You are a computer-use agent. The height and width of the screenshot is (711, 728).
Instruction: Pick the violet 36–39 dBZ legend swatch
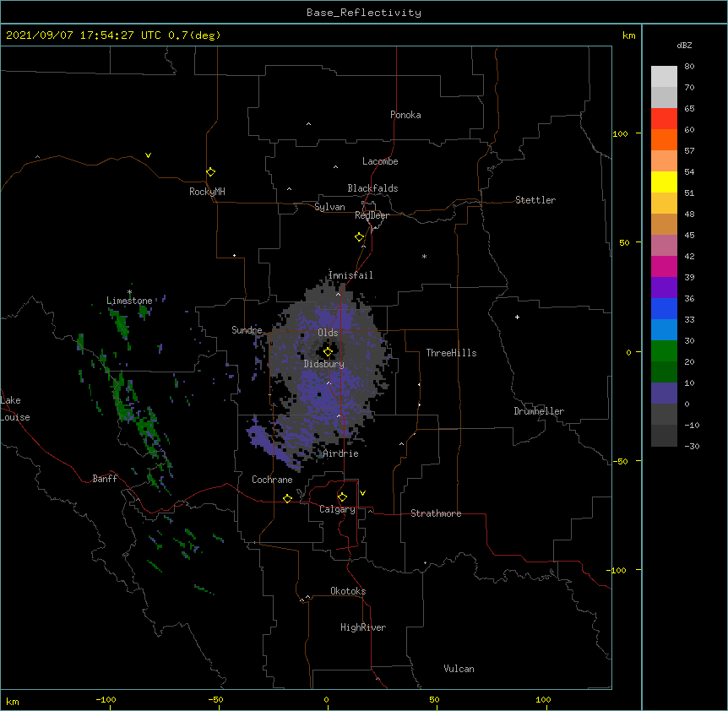tap(664, 288)
